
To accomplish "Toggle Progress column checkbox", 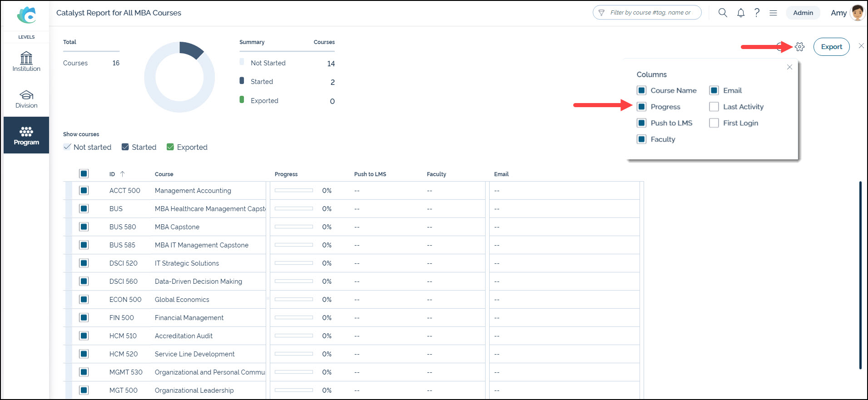I will (x=641, y=107).
